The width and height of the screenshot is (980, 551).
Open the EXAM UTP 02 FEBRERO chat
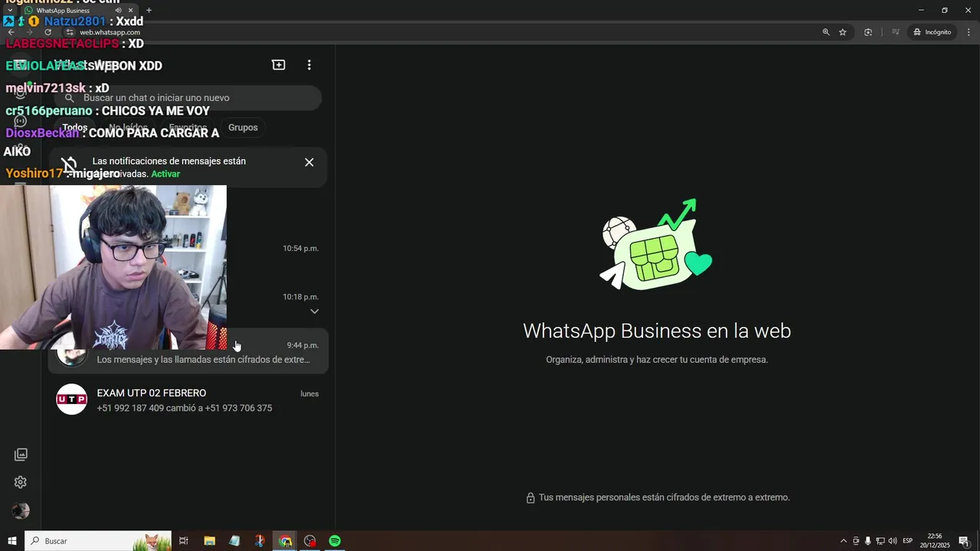[x=188, y=400]
